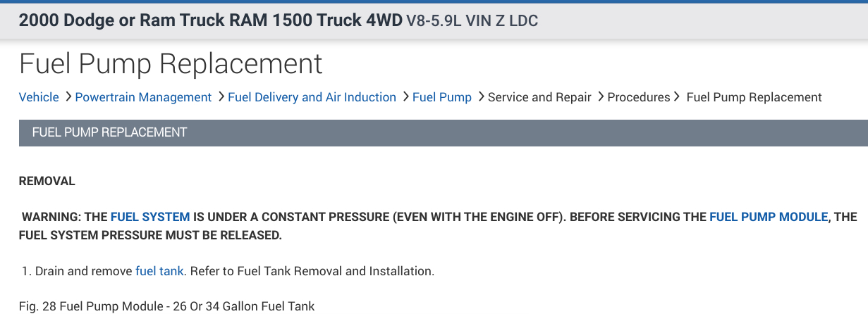
Task: Click the chevron before Service and Repair
Action: point(481,96)
